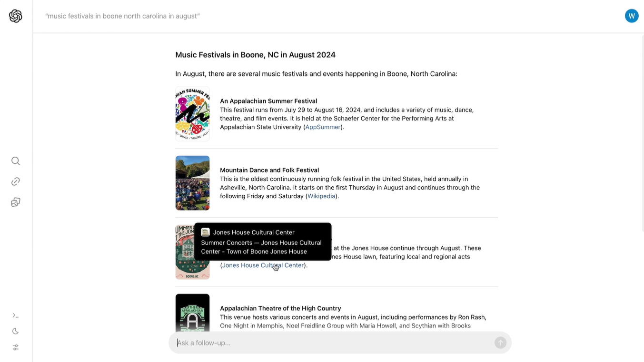Click the OpenAI logo icon
This screenshot has width=644, height=362.
click(16, 16)
